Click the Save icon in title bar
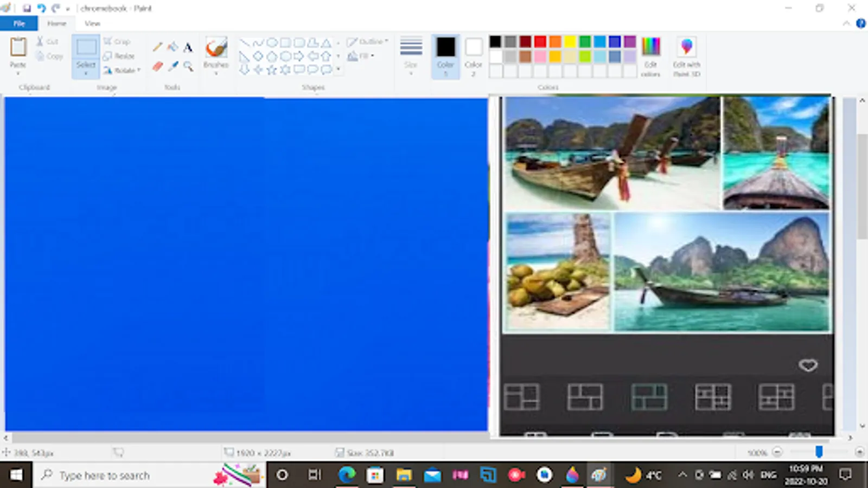This screenshot has width=868, height=488. (x=27, y=8)
